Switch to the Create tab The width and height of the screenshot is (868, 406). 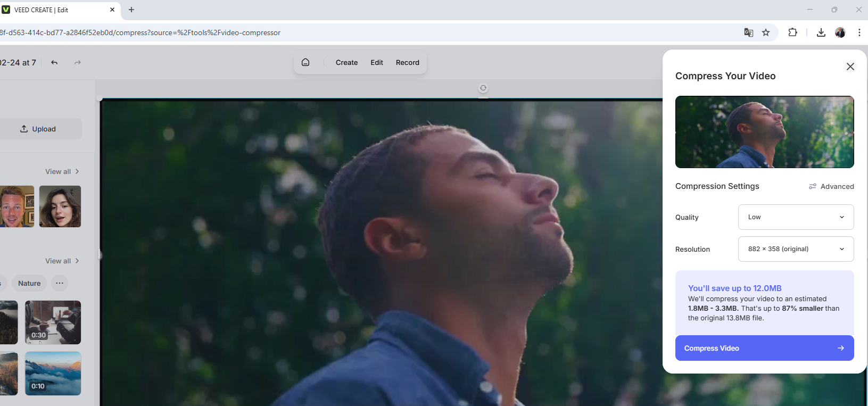tap(346, 62)
